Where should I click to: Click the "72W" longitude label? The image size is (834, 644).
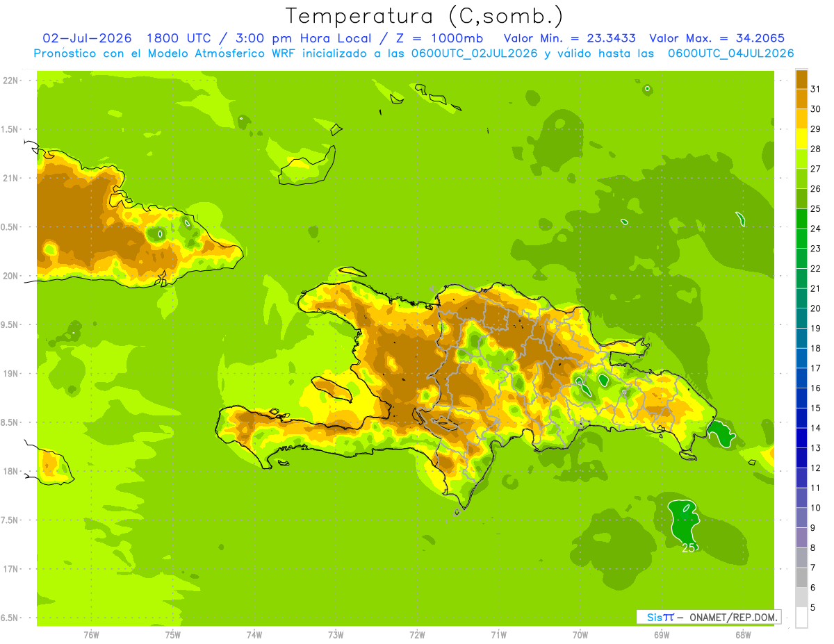417,635
